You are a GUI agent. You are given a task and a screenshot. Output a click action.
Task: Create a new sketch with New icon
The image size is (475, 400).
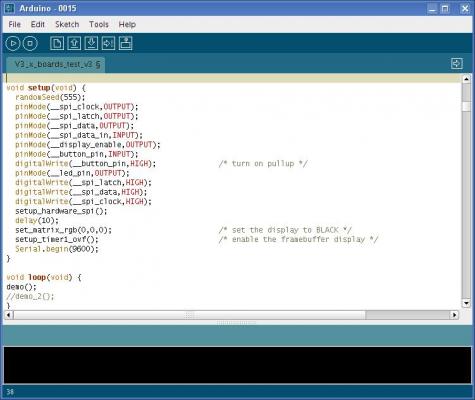pos(57,43)
